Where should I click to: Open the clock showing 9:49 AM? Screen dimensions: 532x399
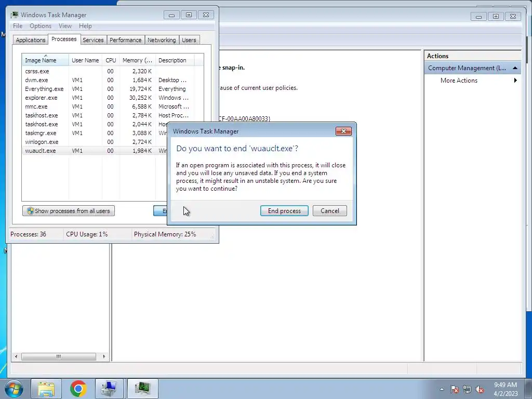pyautogui.click(x=505, y=389)
